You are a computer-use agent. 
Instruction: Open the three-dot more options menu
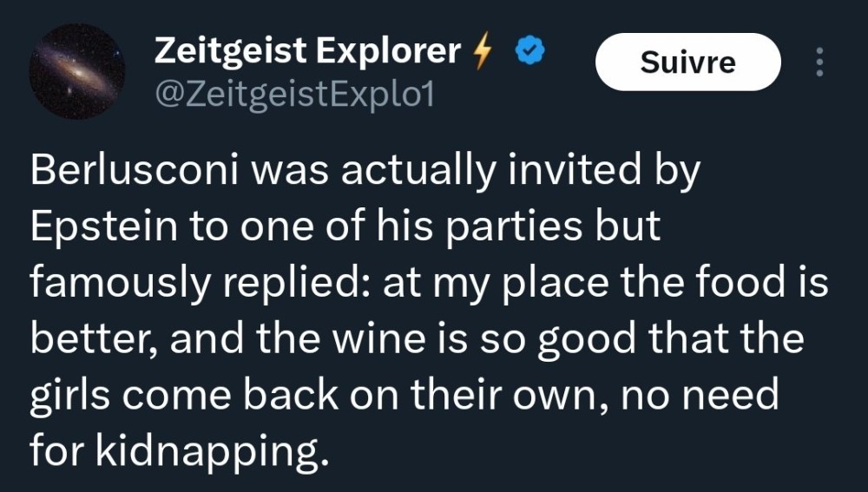(819, 62)
